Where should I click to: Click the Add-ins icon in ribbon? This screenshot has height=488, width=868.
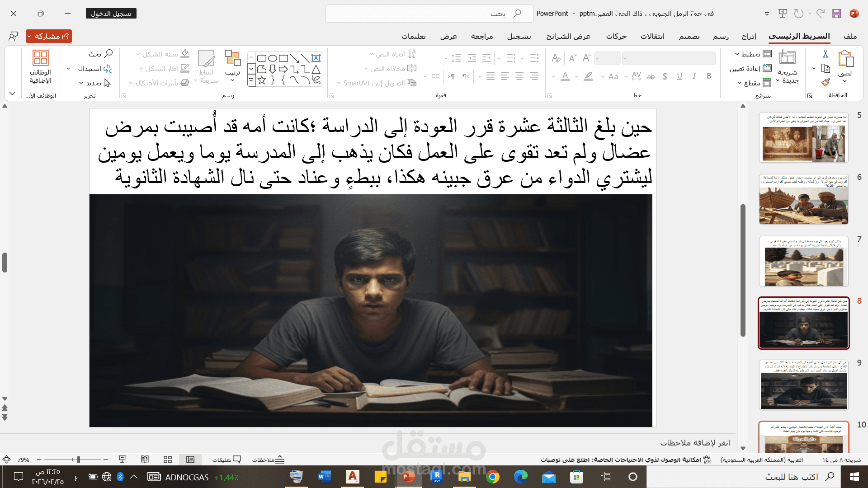pos(40,59)
